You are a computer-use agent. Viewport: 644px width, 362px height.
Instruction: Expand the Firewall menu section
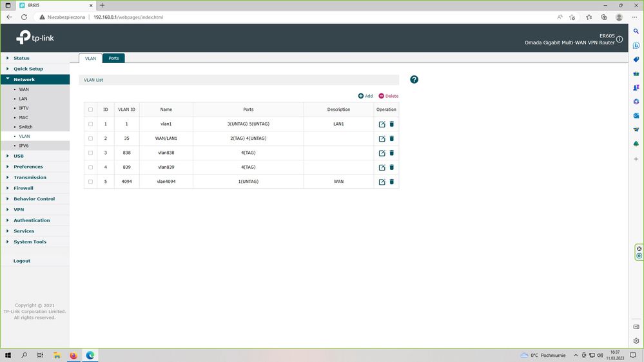point(23,188)
